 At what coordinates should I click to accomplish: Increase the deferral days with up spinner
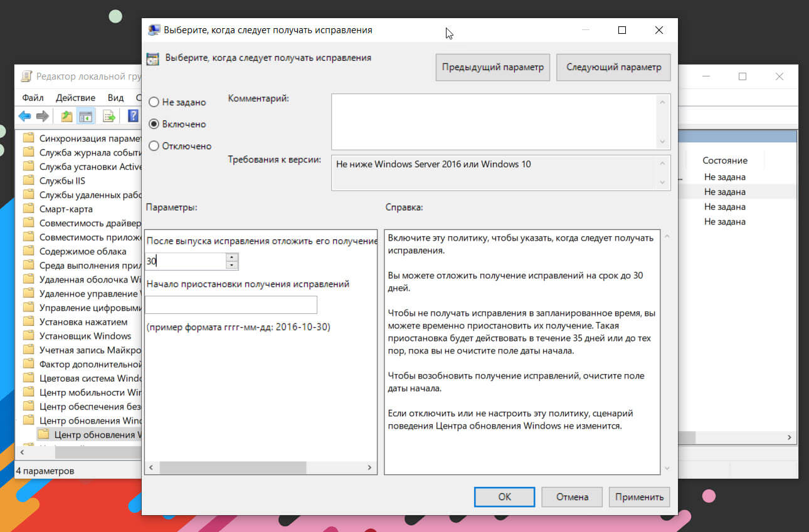232,257
